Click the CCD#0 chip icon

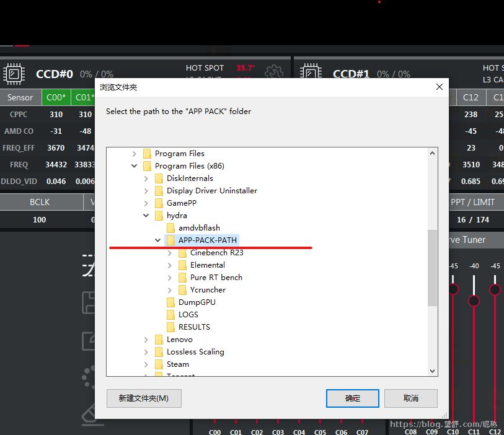14,74
